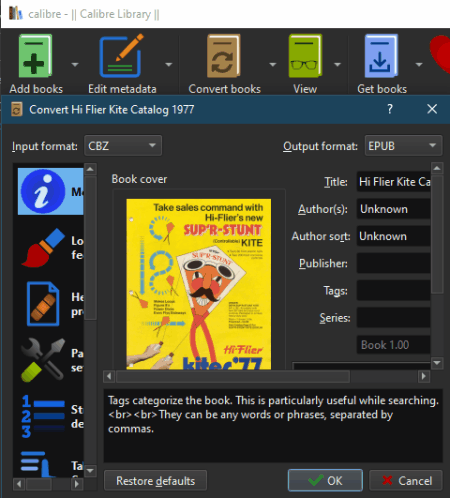This screenshot has height=498, width=450.
Task: Expand the View dropdown arrow
Action: [x=337, y=64]
